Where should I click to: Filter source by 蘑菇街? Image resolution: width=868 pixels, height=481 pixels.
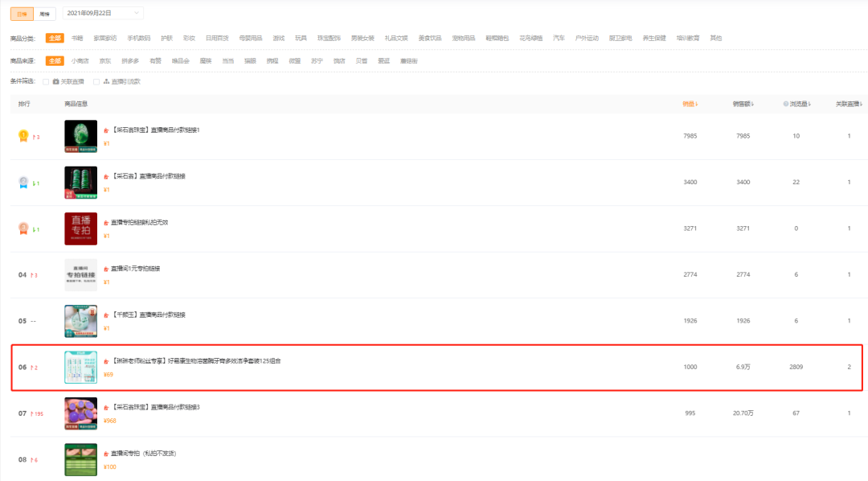pos(408,61)
